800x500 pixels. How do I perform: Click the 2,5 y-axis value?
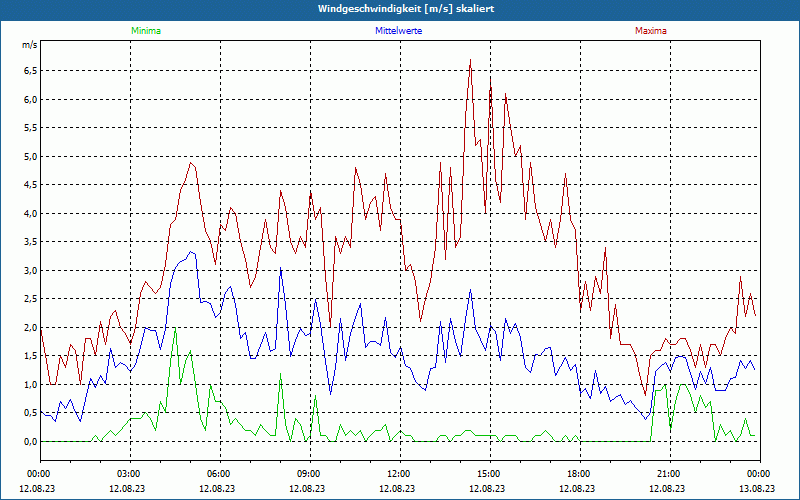(30, 298)
